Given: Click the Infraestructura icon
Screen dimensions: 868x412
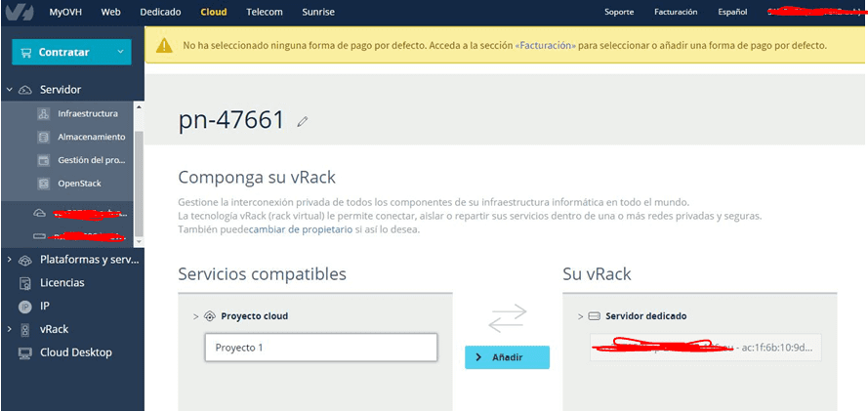Looking at the screenshot, I should [44, 114].
